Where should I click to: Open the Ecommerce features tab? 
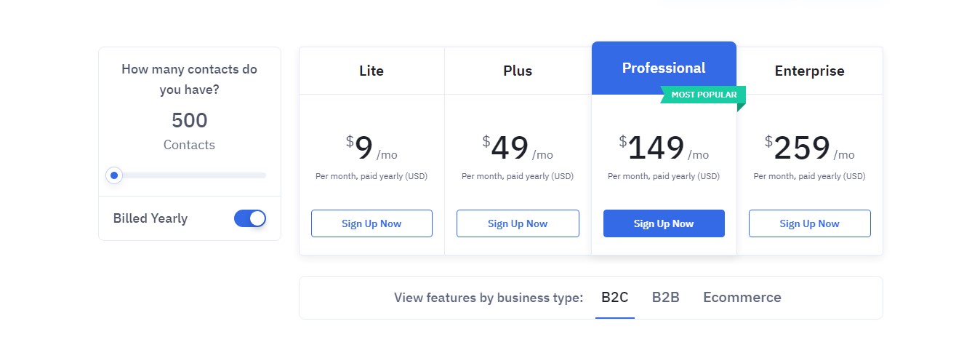(742, 298)
